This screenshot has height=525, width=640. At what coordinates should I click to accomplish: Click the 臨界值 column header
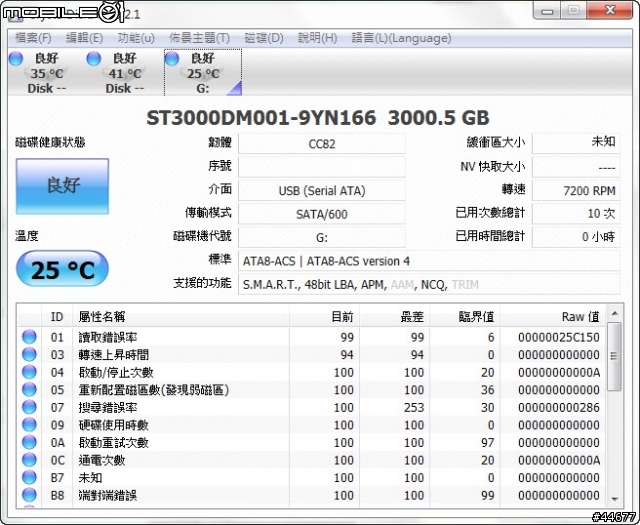(464, 316)
